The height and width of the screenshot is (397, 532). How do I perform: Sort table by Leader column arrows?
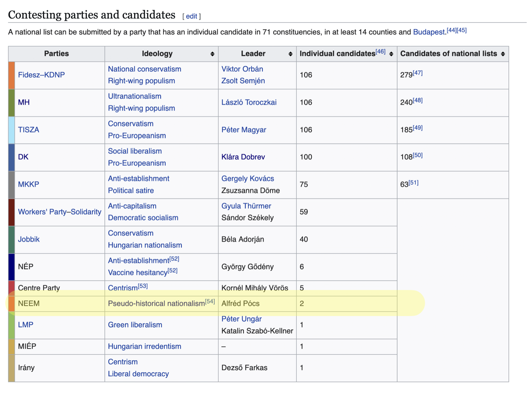click(290, 54)
